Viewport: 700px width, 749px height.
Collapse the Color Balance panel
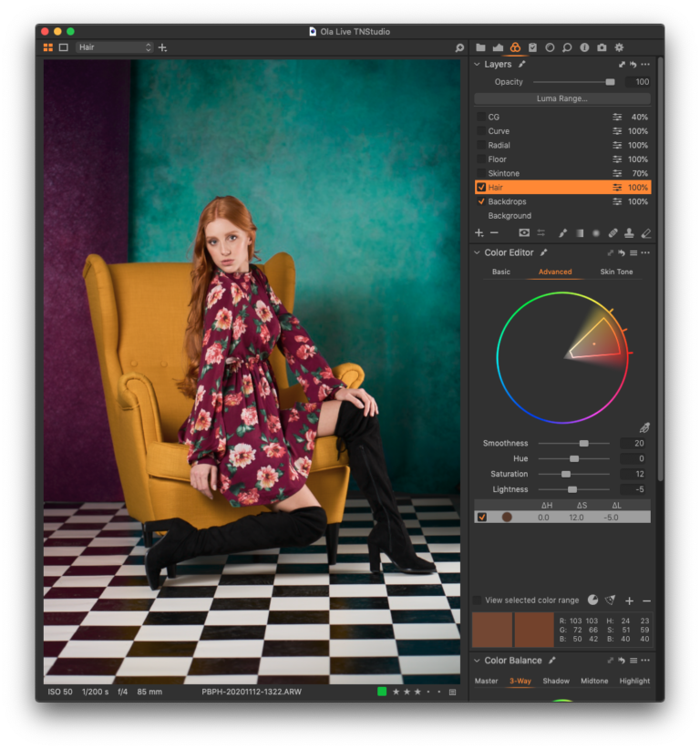point(477,660)
